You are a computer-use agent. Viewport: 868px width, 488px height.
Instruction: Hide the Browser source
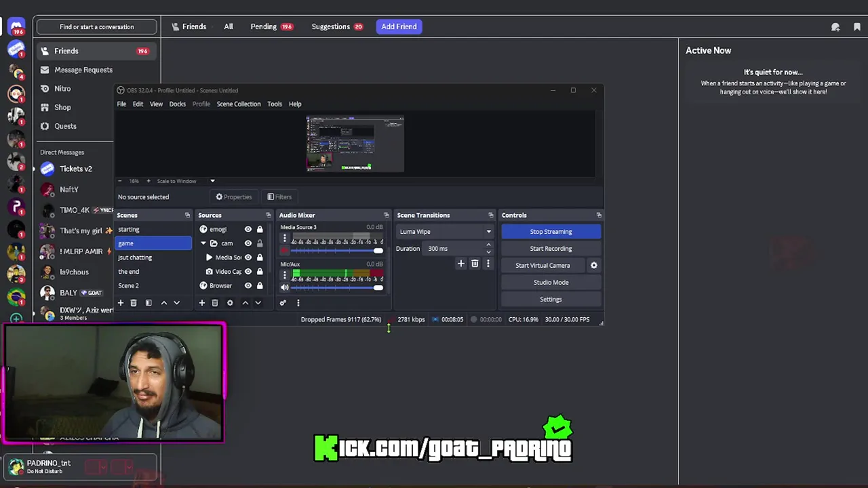tap(248, 286)
